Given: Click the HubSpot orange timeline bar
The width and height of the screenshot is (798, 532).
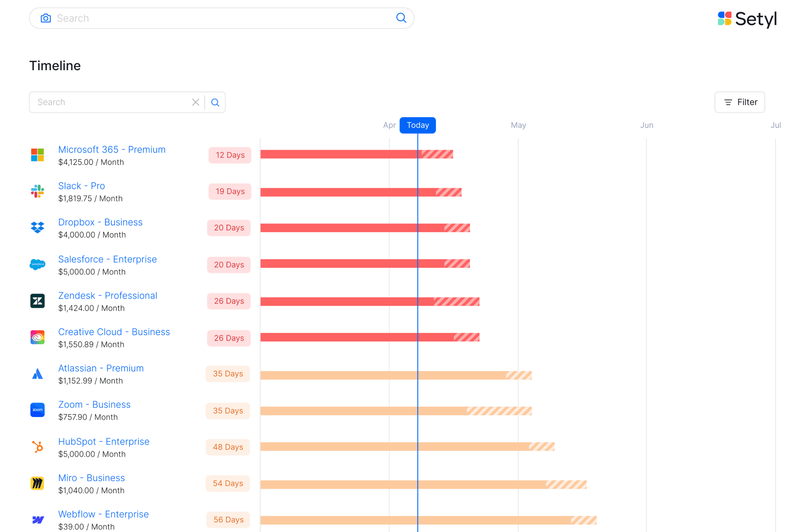Looking at the screenshot, I should [x=407, y=446].
